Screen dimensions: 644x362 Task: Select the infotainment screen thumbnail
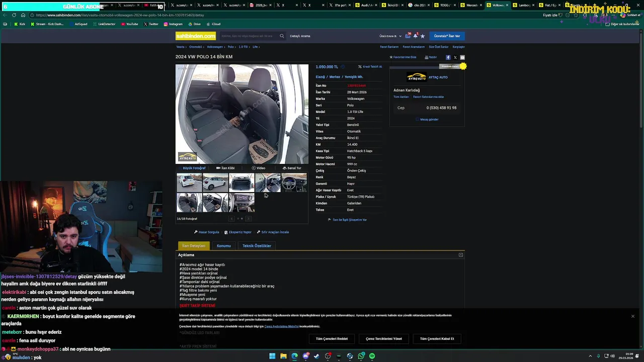[242, 203]
